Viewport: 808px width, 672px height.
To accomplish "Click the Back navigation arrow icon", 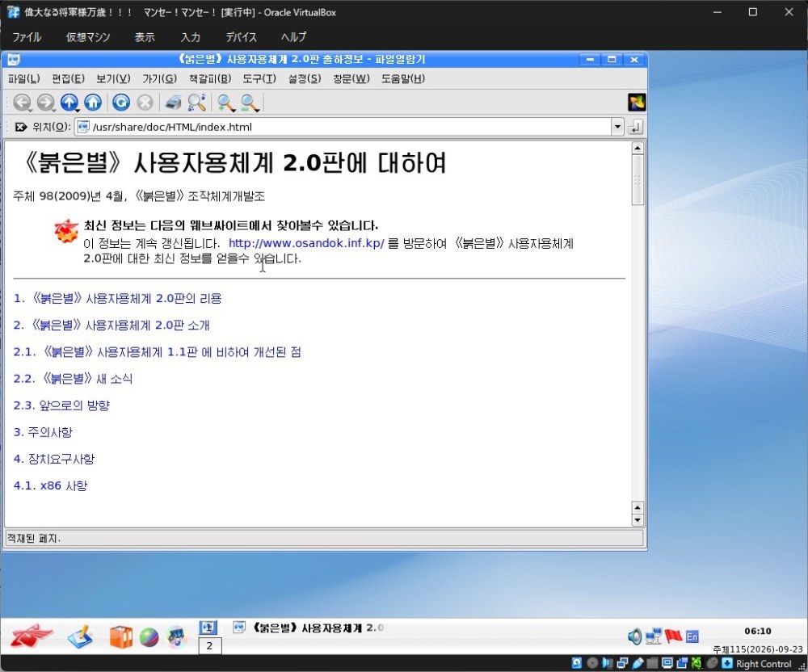I will coord(21,103).
